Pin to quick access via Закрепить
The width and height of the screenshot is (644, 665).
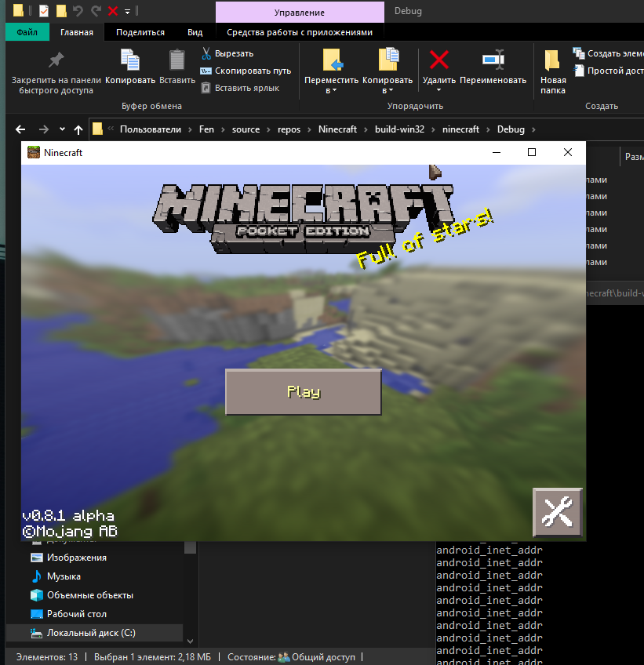point(56,72)
